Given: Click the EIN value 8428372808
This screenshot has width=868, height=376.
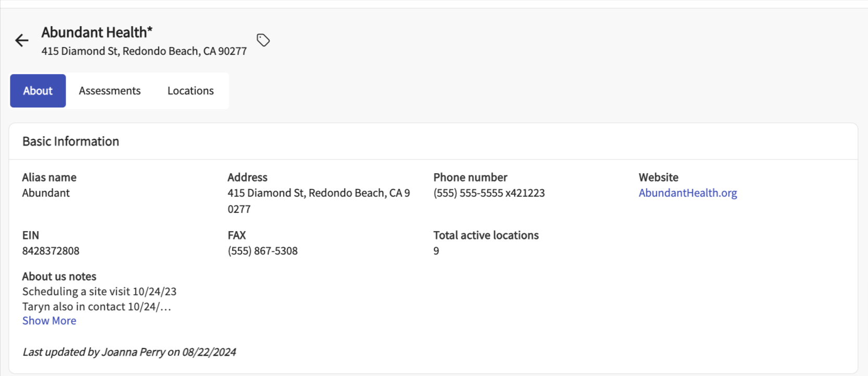Looking at the screenshot, I should point(51,251).
